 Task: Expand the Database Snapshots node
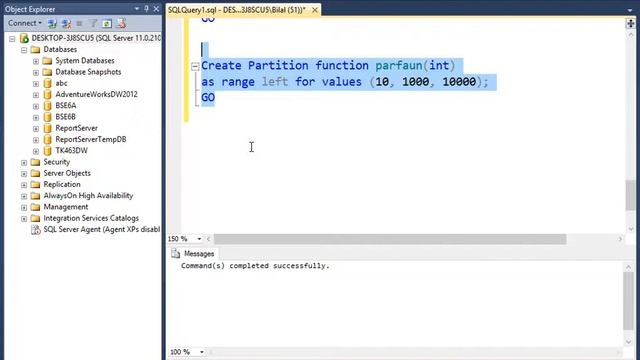[x=36, y=72]
